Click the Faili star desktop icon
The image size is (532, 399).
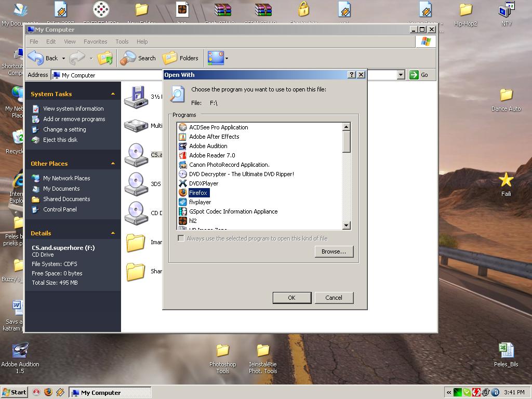click(506, 184)
